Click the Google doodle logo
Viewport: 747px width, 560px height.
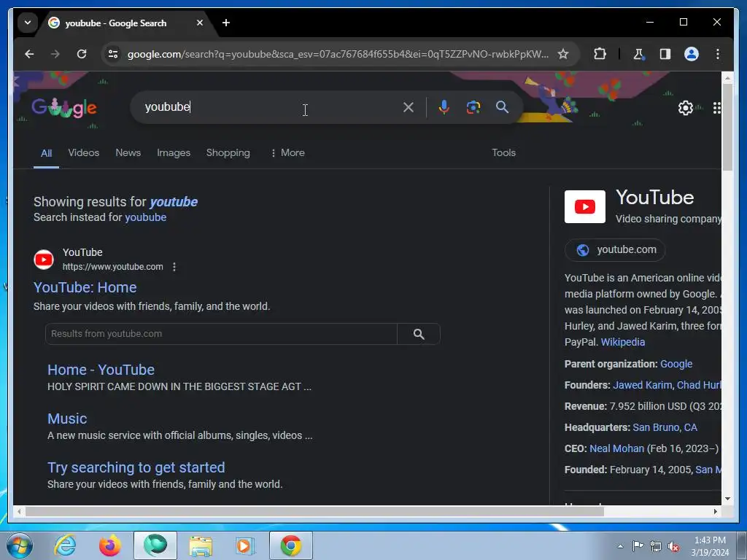click(x=64, y=108)
